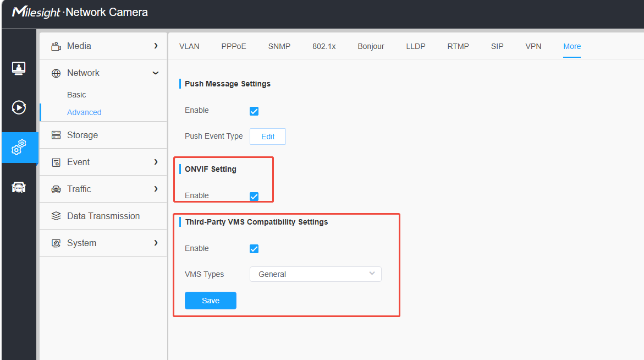
Task: Open the Data Transmission menu item
Action: tap(103, 216)
